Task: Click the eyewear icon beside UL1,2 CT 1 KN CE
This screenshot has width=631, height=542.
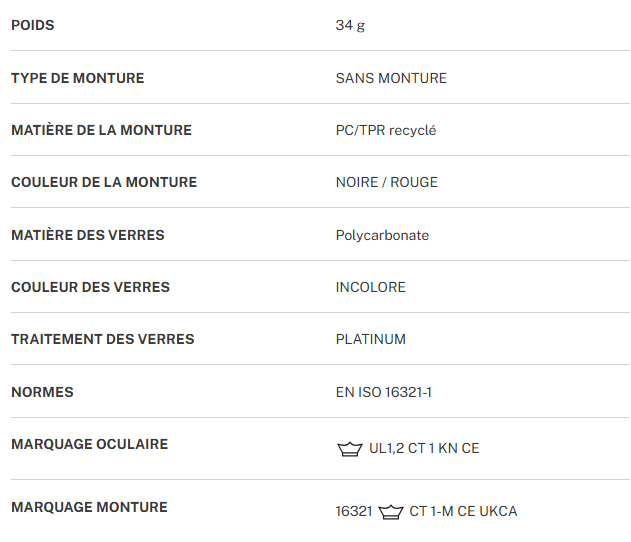Action: (349, 449)
